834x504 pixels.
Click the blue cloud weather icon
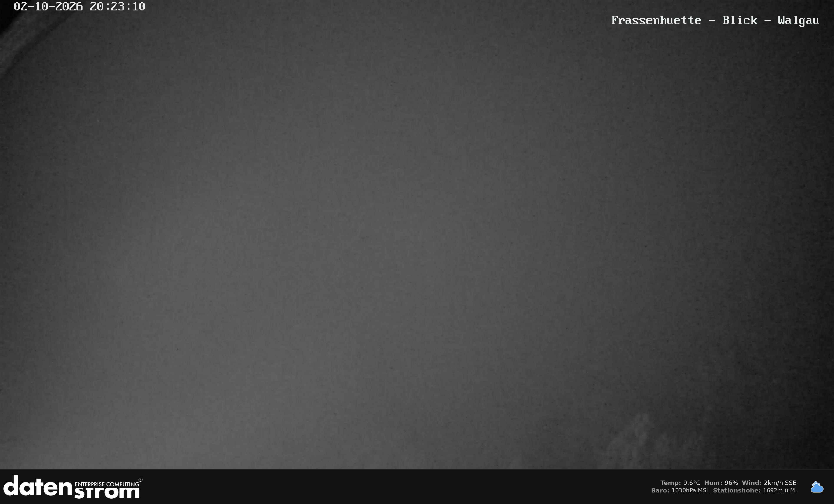coord(817,487)
